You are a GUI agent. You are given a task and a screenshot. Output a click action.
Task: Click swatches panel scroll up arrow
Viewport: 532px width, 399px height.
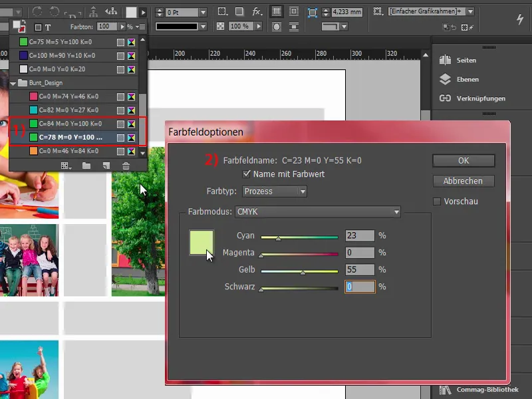[143, 40]
